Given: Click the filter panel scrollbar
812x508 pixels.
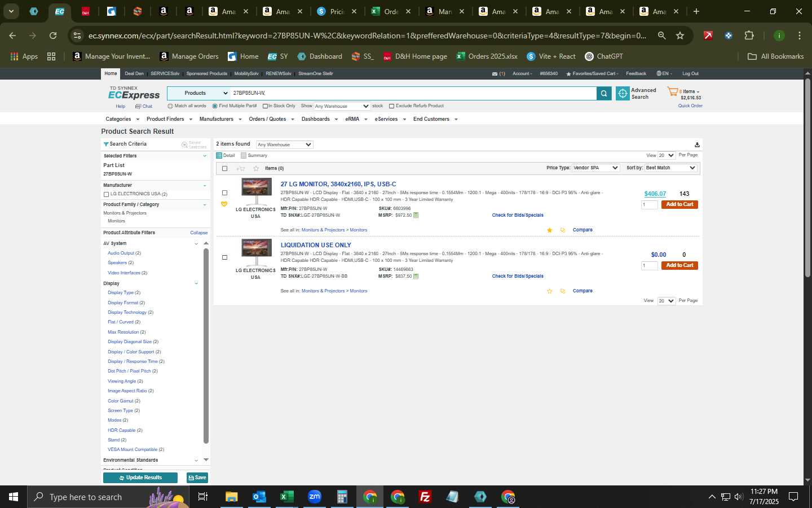Looking at the screenshot, I should pyautogui.click(x=206, y=345).
